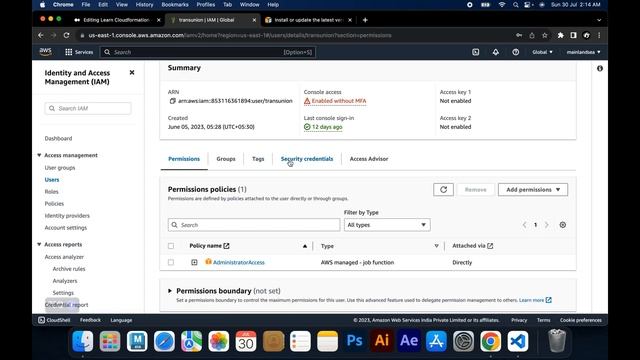This screenshot has width=640, height=360.
Task: Reload the browser page
Action: [66, 36]
